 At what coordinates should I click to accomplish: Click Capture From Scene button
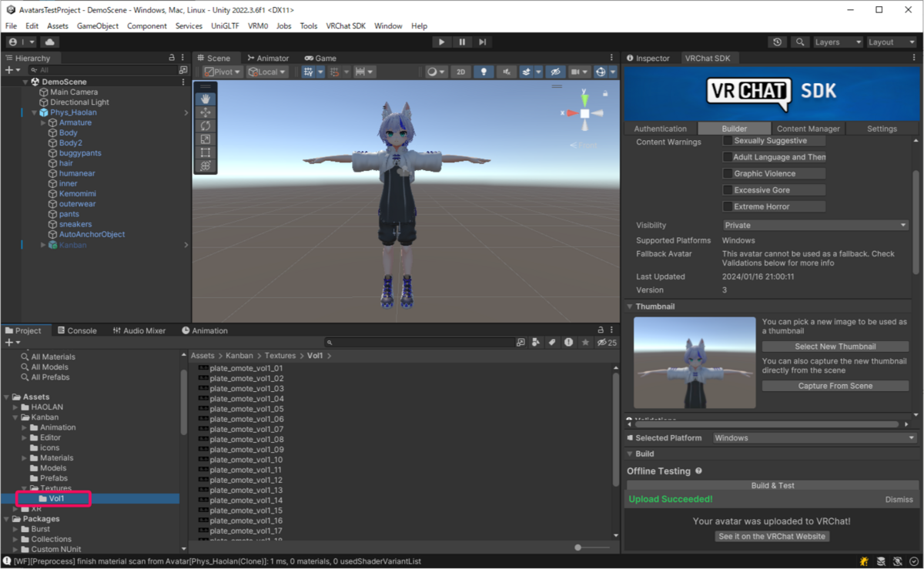point(835,386)
